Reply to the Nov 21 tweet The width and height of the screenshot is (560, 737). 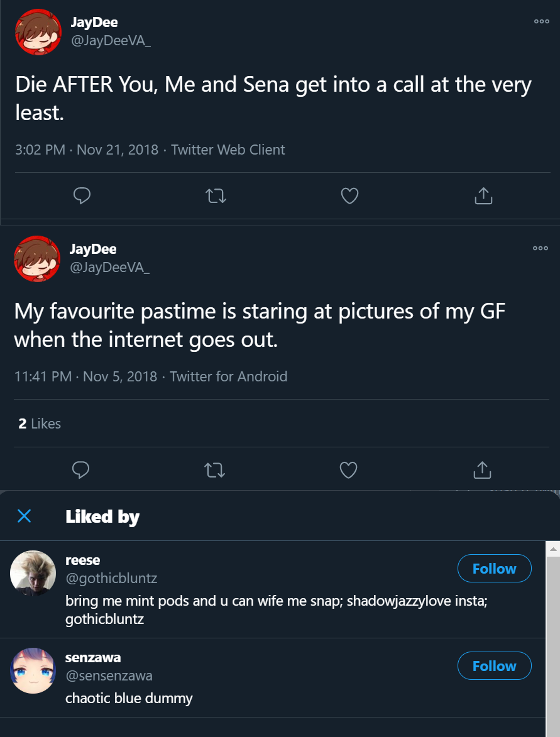pyautogui.click(x=82, y=197)
